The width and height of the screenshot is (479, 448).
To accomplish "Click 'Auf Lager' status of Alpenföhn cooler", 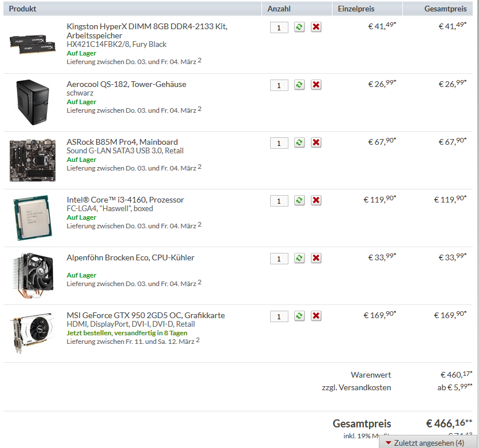I will [x=82, y=275].
